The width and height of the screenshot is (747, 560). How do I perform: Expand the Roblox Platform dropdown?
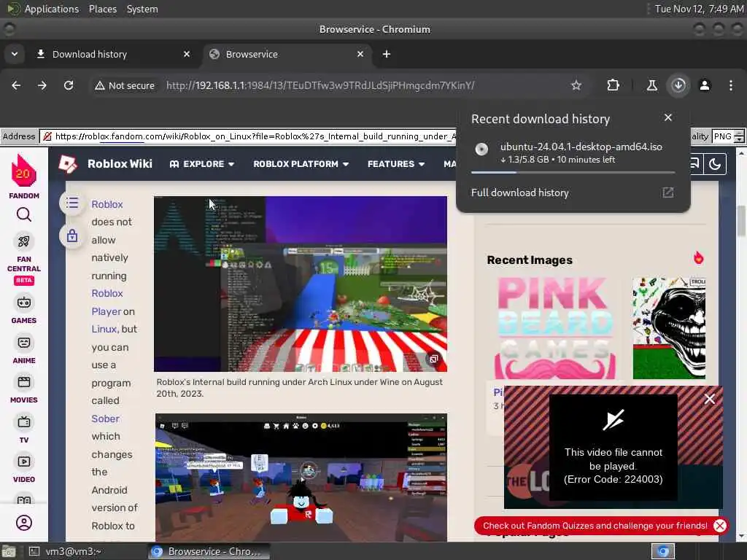point(301,164)
